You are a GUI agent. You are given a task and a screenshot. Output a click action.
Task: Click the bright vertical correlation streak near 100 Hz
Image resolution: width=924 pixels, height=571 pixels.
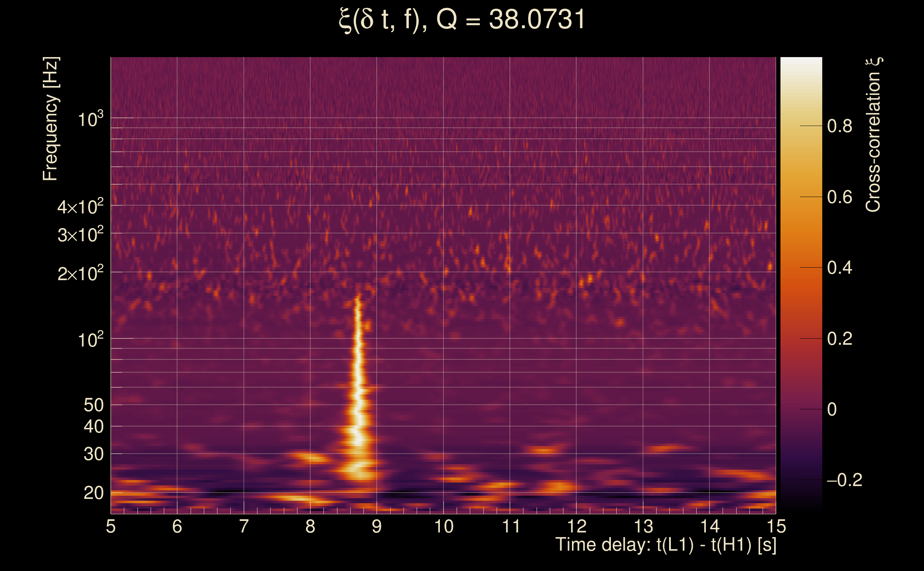[357, 338]
